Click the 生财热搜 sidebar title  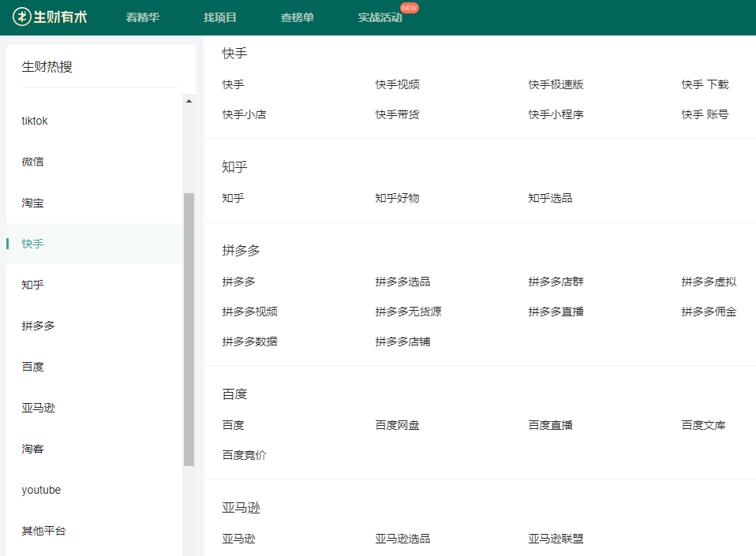(47, 67)
